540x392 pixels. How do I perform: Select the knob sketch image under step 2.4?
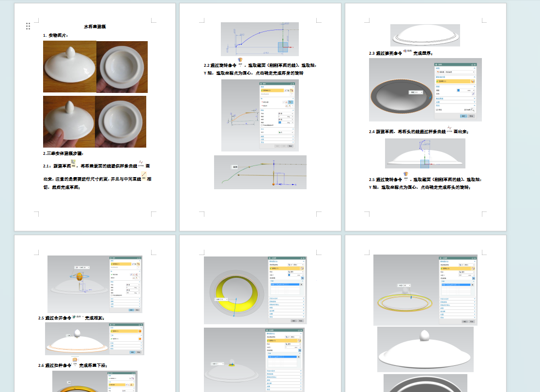coord(425,153)
